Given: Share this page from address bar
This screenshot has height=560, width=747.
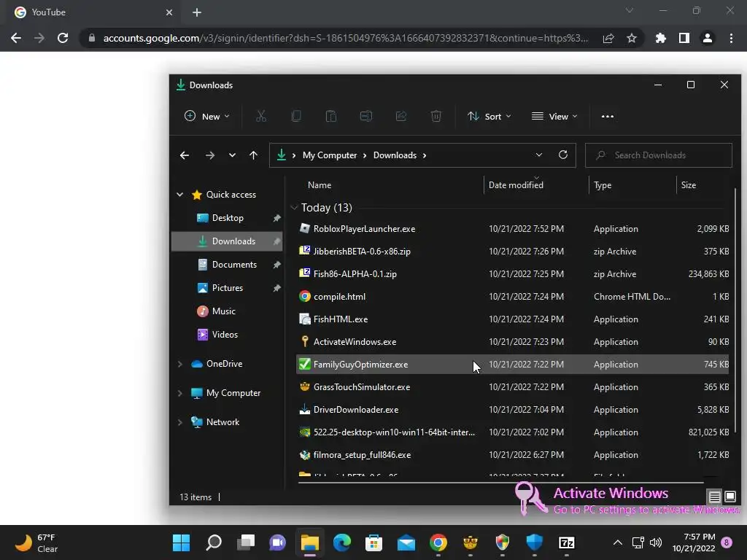Looking at the screenshot, I should click(608, 38).
